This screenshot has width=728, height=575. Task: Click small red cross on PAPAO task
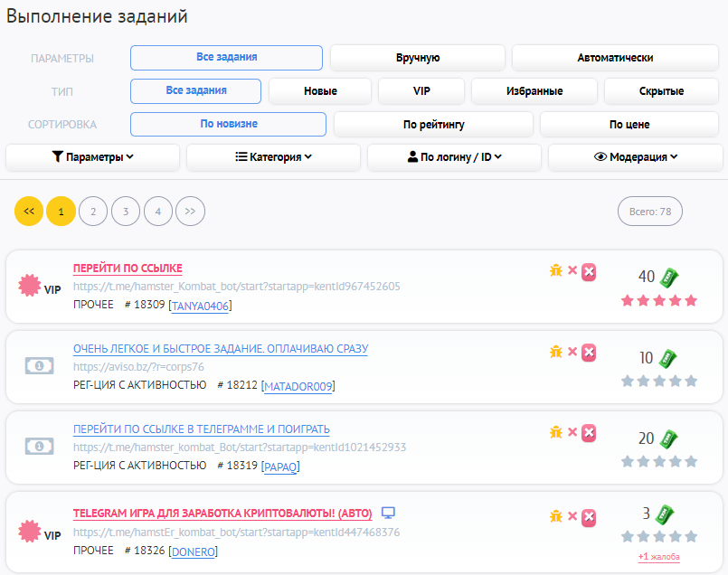tap(572, 432)
